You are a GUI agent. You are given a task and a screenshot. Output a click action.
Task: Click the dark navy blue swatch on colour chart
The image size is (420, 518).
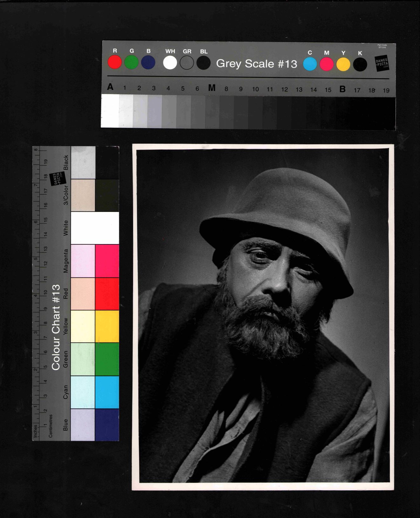point(107,425)
